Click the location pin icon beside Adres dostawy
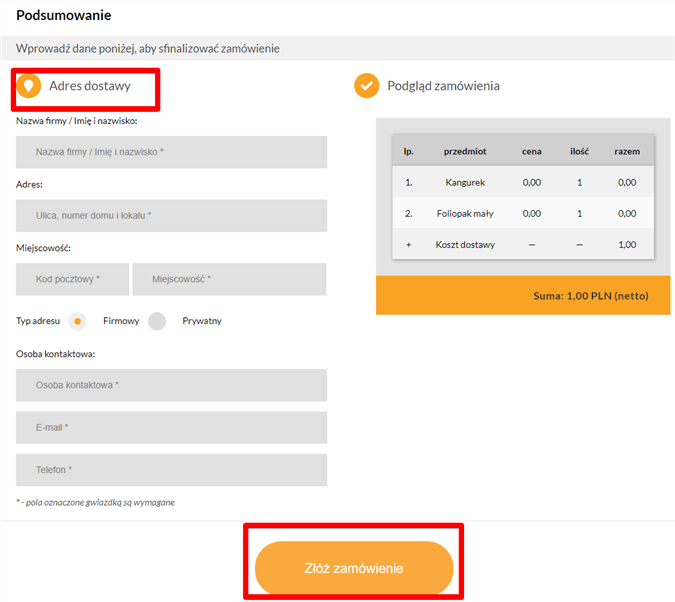675x602 pixels. click(x=29, y=86)
